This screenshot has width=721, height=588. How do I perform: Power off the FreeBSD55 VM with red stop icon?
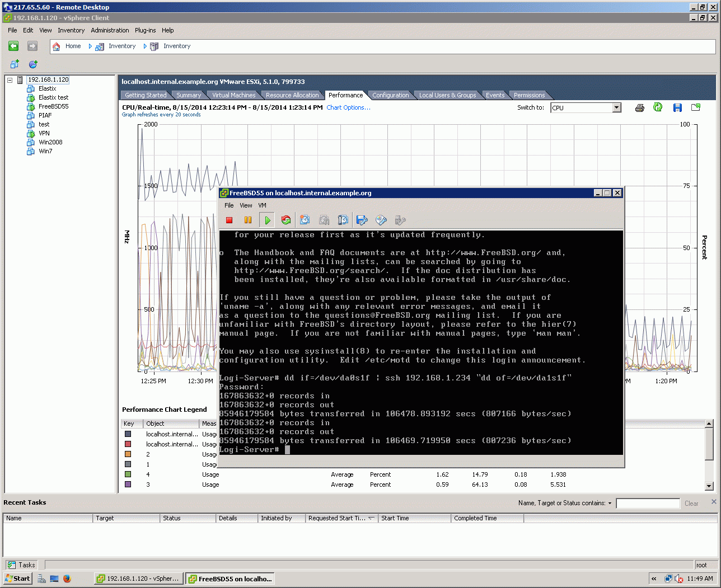click(x=229, y=220)
